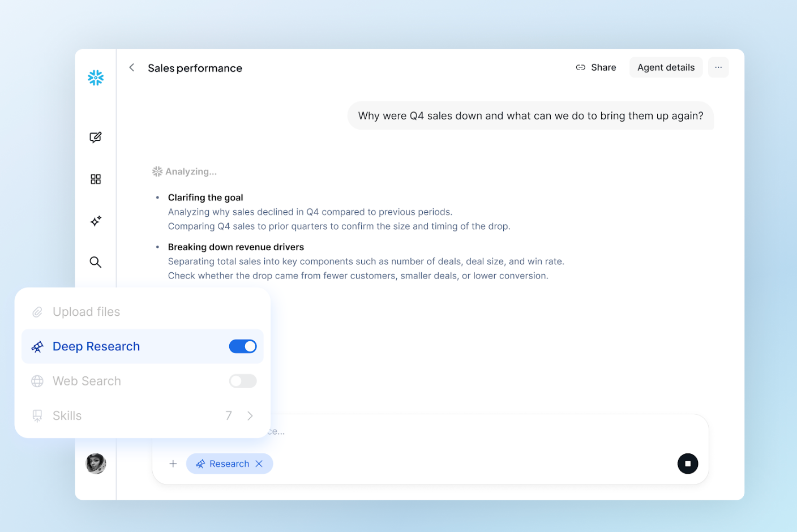Click the sparkle AI icon in sidebar

(96, 221)
